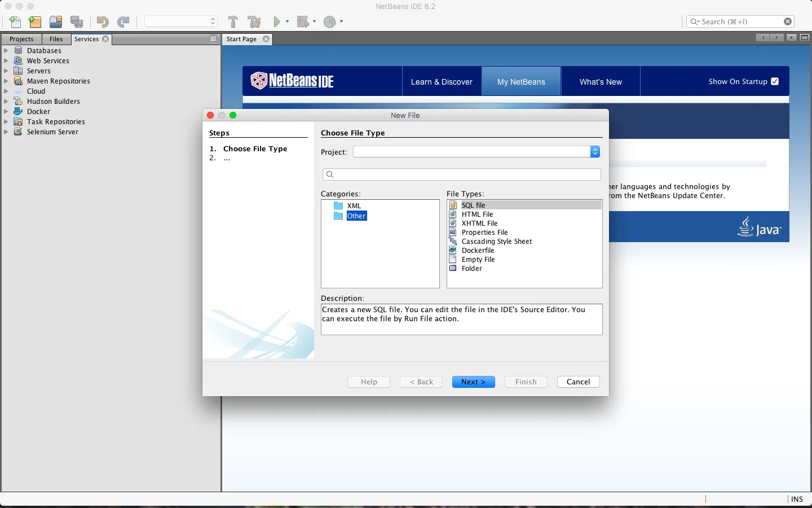The height and width of the screenshot is (508, 812).
Task: Expand the Maven Repositories node
Action: [6, 81]
